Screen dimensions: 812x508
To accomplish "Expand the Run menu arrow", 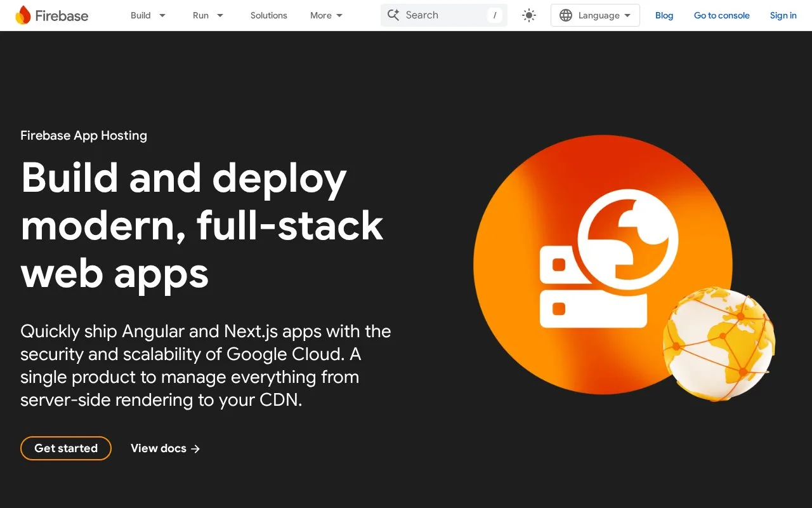I will 220,15.
